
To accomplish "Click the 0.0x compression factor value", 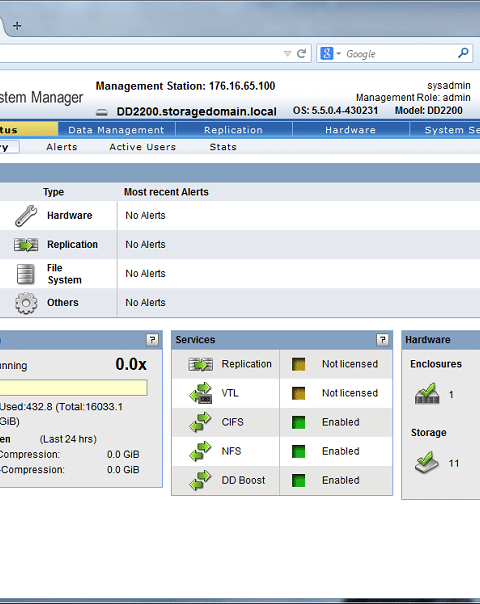I will coord(131,364).
